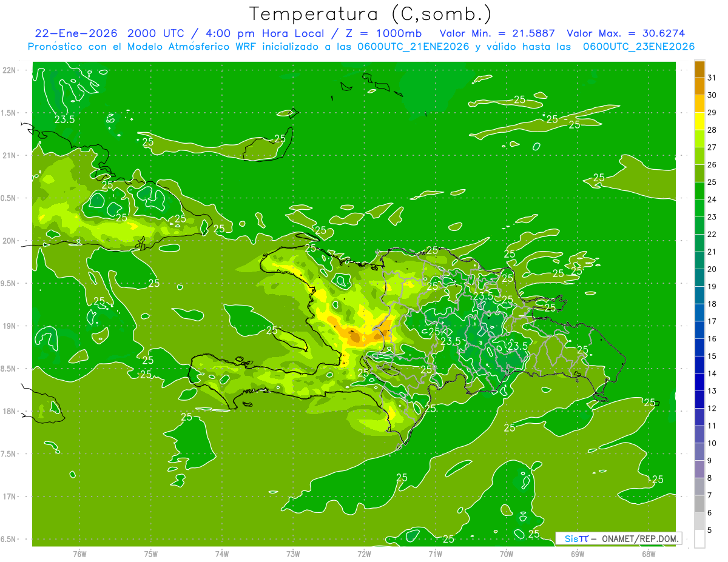728x562 pixels.
Task: Pick the legend color band between 6 and 7
Action: click(699, 504)
